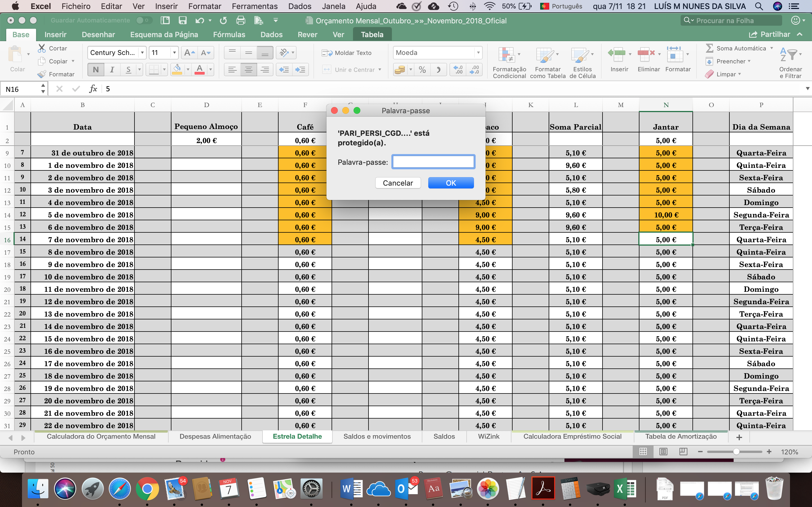Click the center text alignment icon
The image size is (812, 507).
[249, 69]
